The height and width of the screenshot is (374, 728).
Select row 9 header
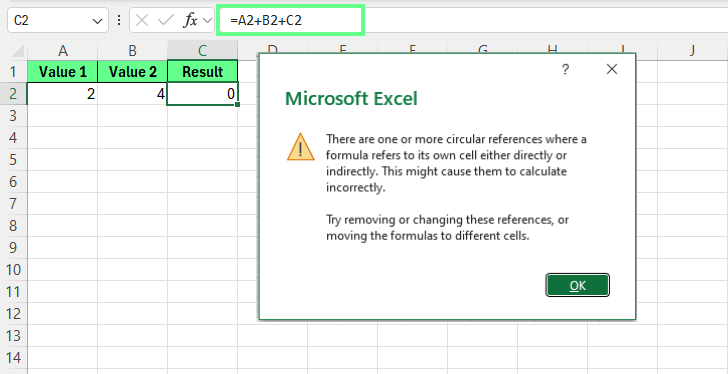[x=13, y=248]
